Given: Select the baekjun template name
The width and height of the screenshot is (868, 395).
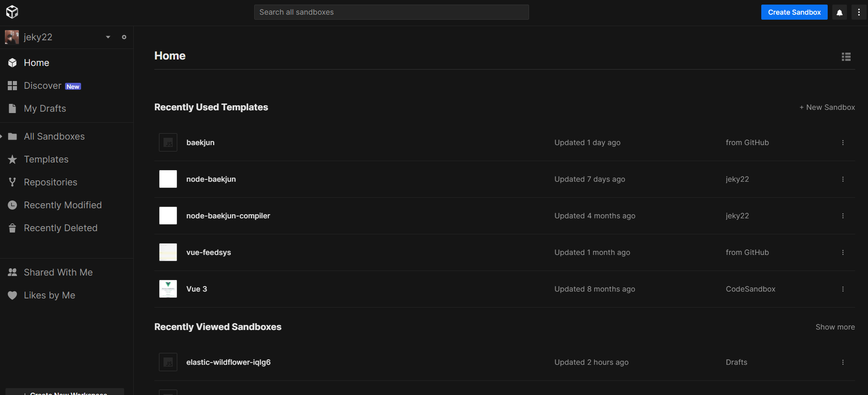Looking at the screenshot, I should (200, 142).
